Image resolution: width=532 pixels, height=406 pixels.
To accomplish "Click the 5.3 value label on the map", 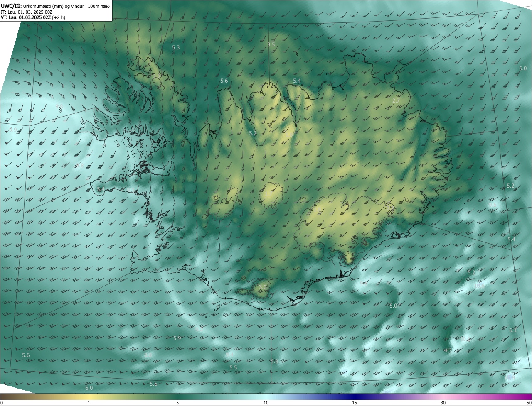I will click(x=176, y=48).
